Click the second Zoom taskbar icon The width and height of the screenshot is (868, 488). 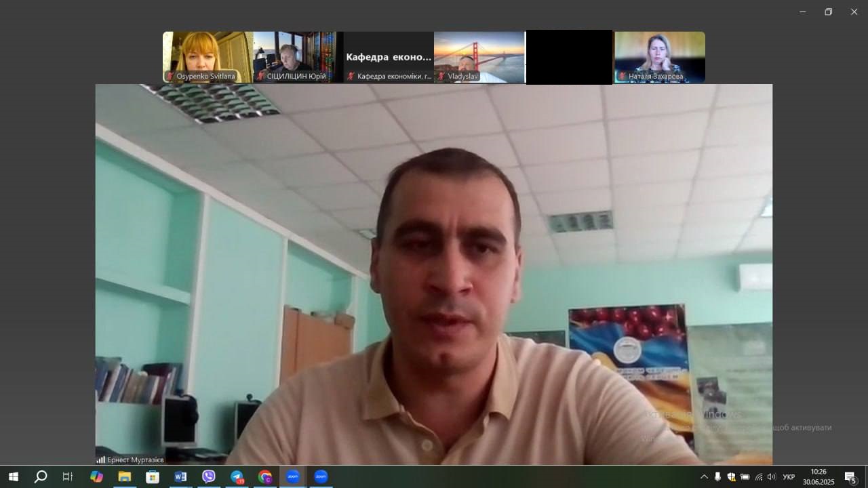[x=321, y=476]
